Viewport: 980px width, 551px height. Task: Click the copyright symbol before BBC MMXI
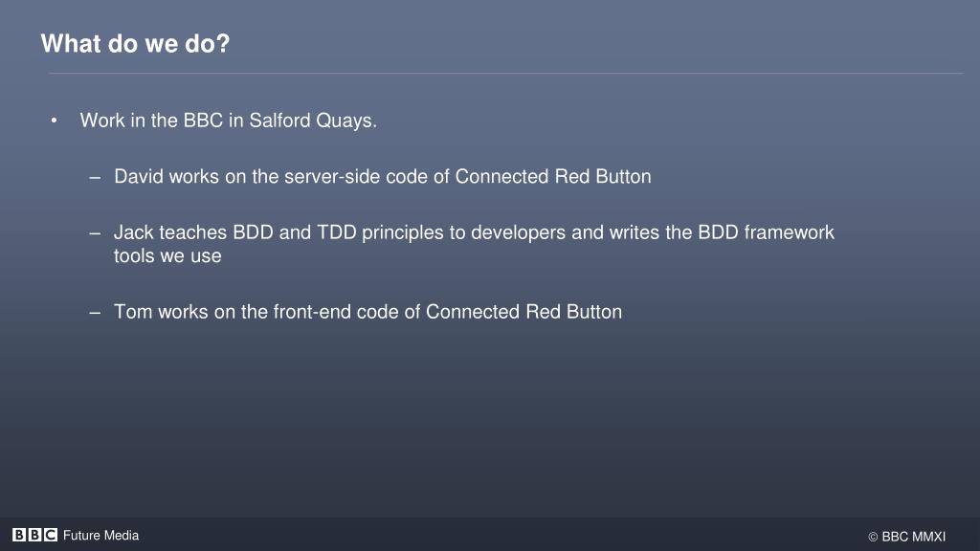click(x=873, y=538)
